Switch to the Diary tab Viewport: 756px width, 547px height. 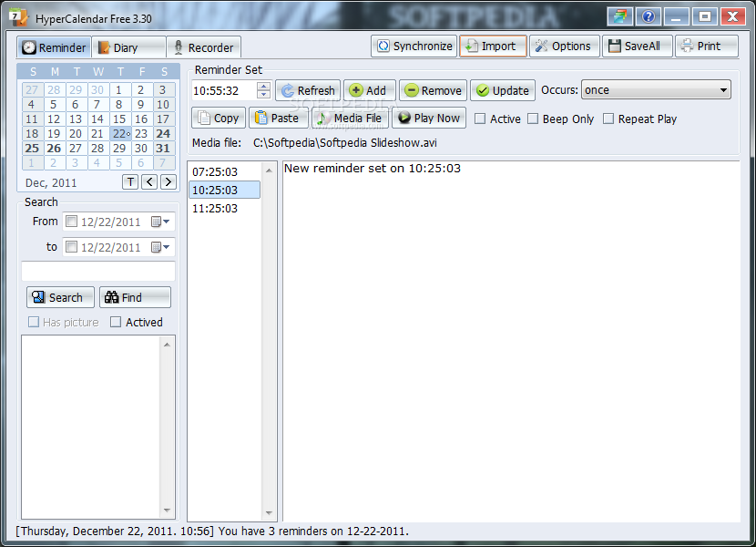[128, 47]
